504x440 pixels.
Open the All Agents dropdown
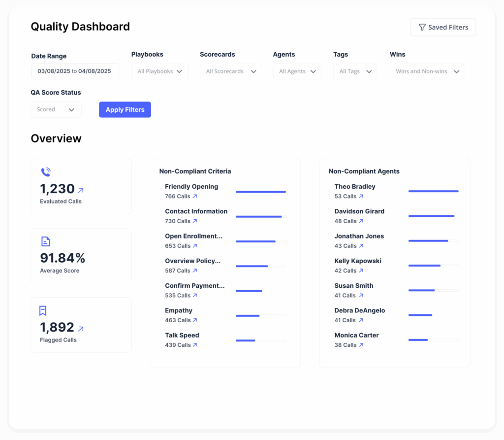[x=297, y=71]
